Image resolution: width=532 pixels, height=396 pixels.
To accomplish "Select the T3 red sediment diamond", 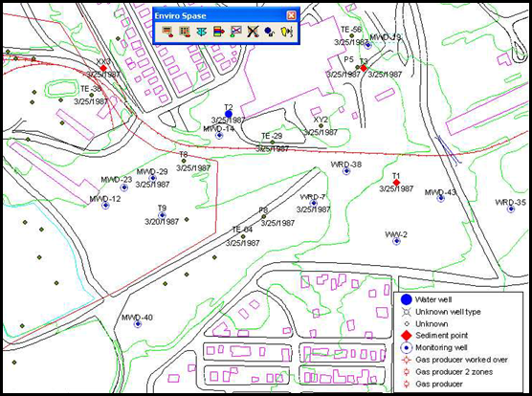I will 364,68.
